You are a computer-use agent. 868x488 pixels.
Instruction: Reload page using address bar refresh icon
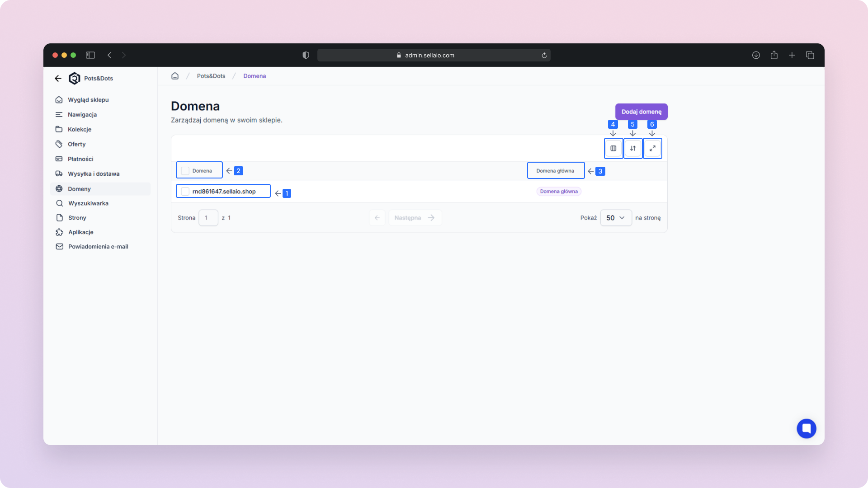[544, 55]
